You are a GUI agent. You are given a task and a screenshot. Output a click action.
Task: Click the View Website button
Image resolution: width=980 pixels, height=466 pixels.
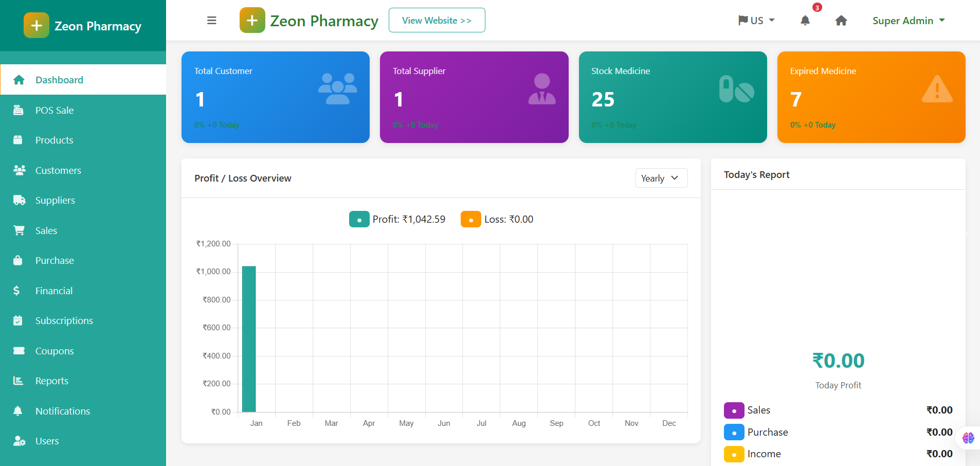point(437,20)
